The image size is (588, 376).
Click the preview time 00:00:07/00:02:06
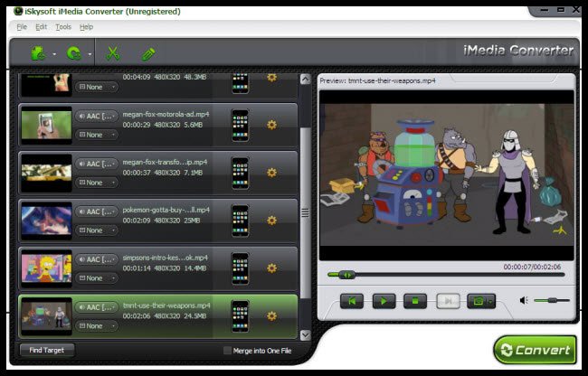(532, 267)
